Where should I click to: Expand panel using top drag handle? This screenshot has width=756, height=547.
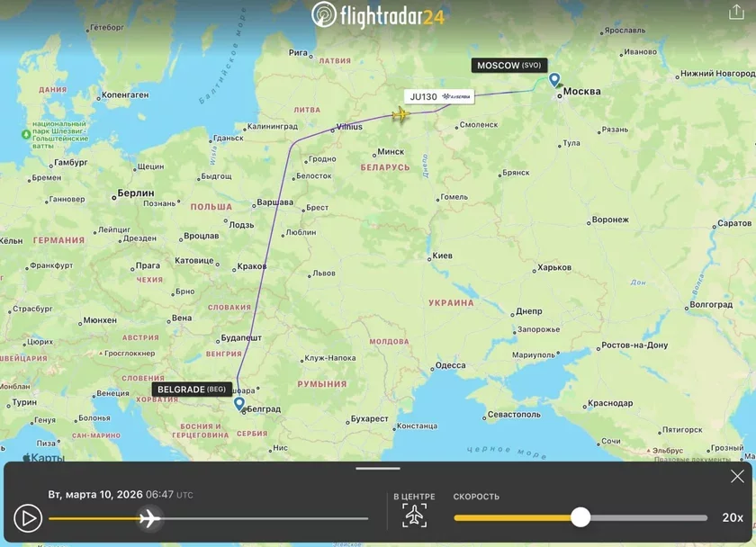pos(378,468)
